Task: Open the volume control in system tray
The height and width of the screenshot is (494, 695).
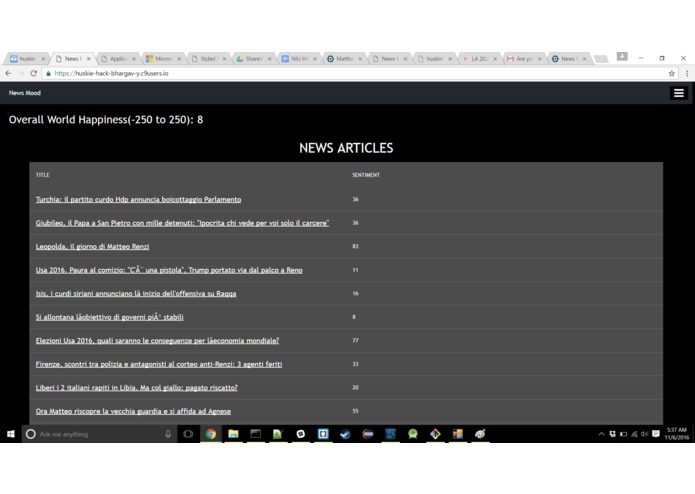Action: [644, 434]
